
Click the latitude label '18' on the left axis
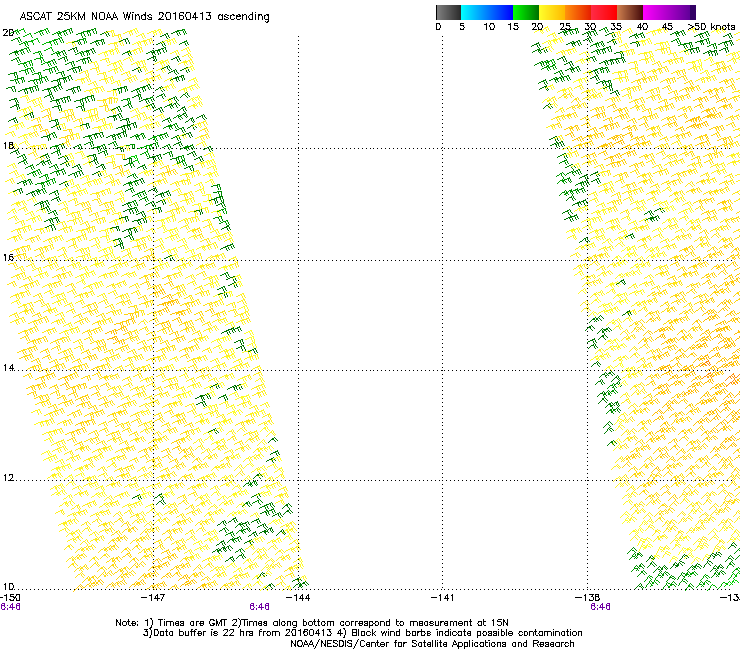tap(8, 145)
